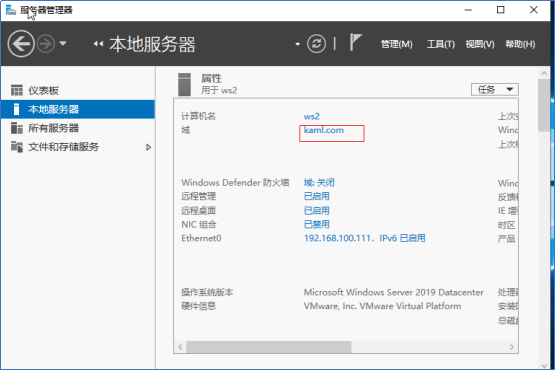Click the domain link kaml.com
The width and height of the screenshot is (555, 370).
coord(324,130)
